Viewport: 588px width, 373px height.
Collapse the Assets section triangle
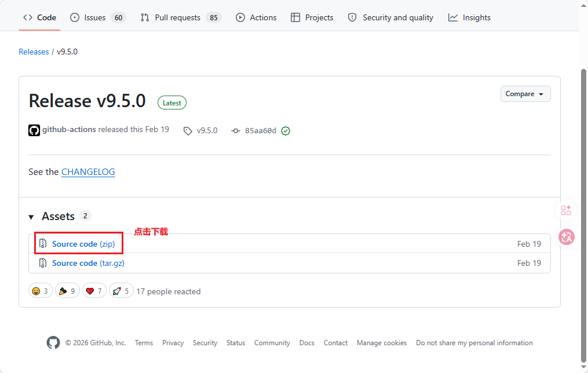pyautogui.click(x=31, y=217)
